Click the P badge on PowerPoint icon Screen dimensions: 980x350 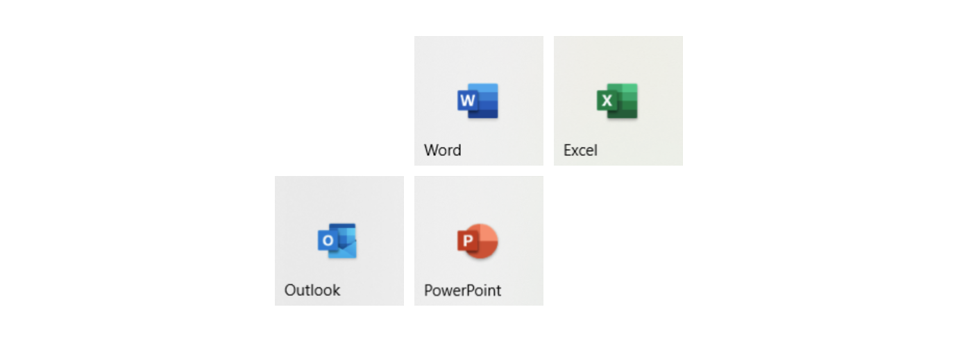click(468, 241)
